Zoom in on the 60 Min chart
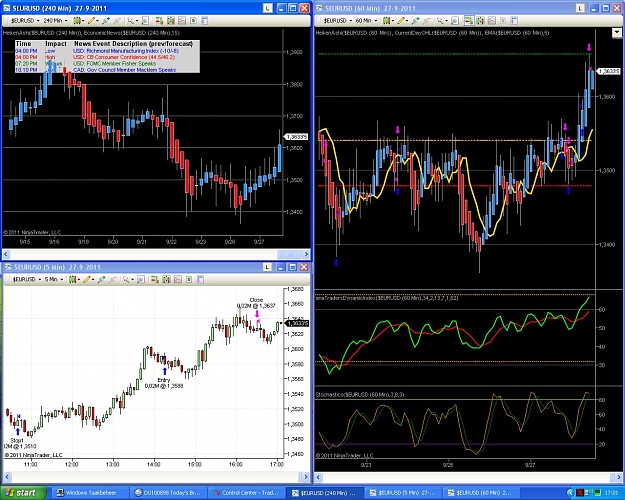 pyautogui.click(x=415, y=20)
